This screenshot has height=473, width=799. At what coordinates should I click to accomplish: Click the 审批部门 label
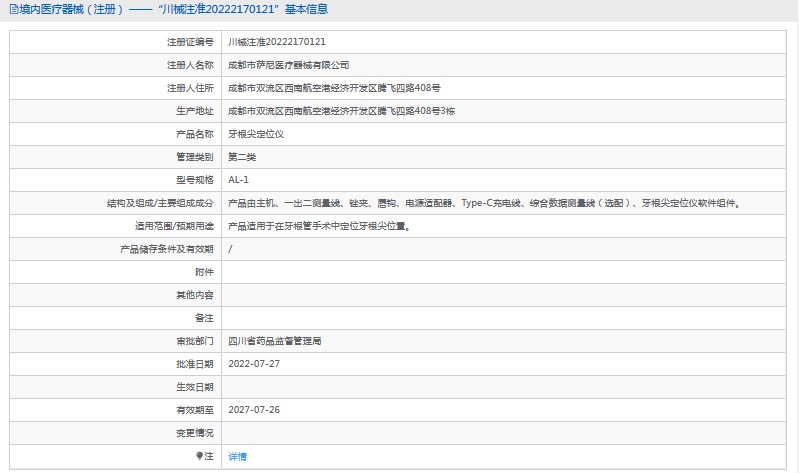pyautogui.click(x=195, y=341)
